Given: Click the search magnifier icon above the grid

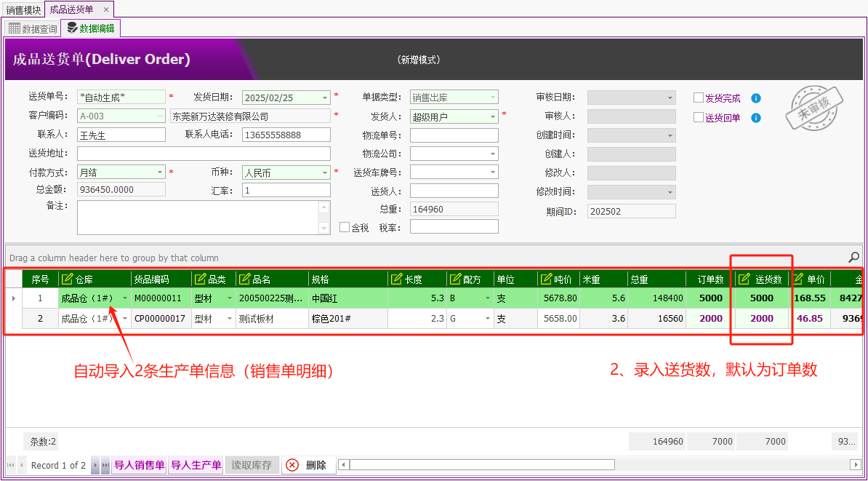Looking at the screenshot, I should pyautogui.click(x=853, y=257).
